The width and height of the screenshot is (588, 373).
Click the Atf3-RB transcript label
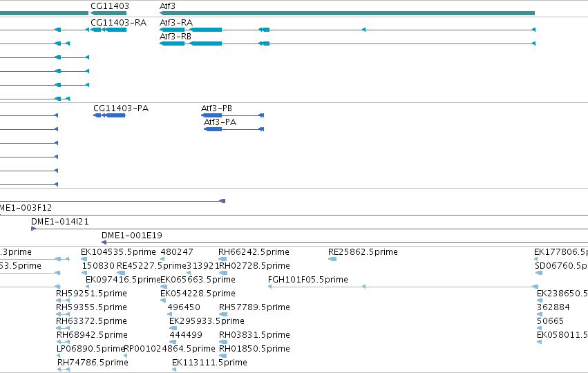click(175, 37)
